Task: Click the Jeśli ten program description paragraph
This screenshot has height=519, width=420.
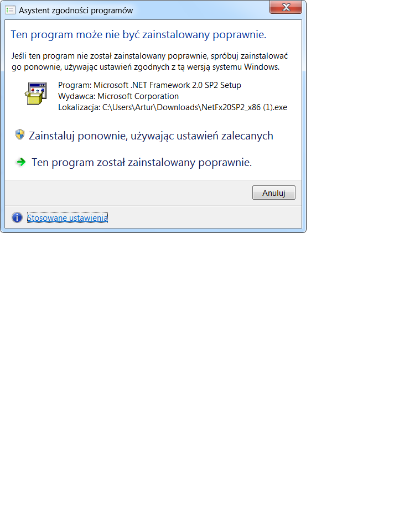Action: (x=149, y=61)
